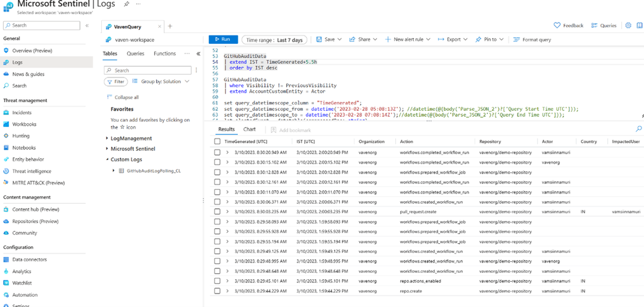This screenshot has height=307, width=644.
Task: Switch to the Chart tab
Action: (249, 129)
